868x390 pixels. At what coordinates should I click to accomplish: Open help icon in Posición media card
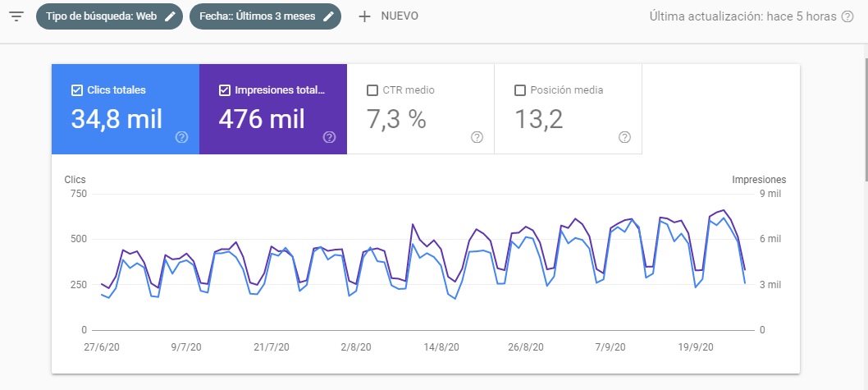pyautogui.click(x=624, y=137)
